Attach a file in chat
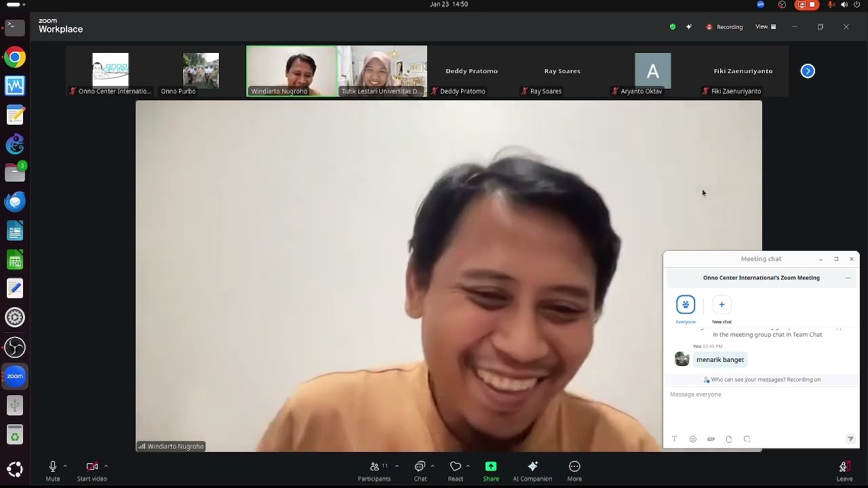The height and width of the screenshot is (488, 868). pos(729,439)
